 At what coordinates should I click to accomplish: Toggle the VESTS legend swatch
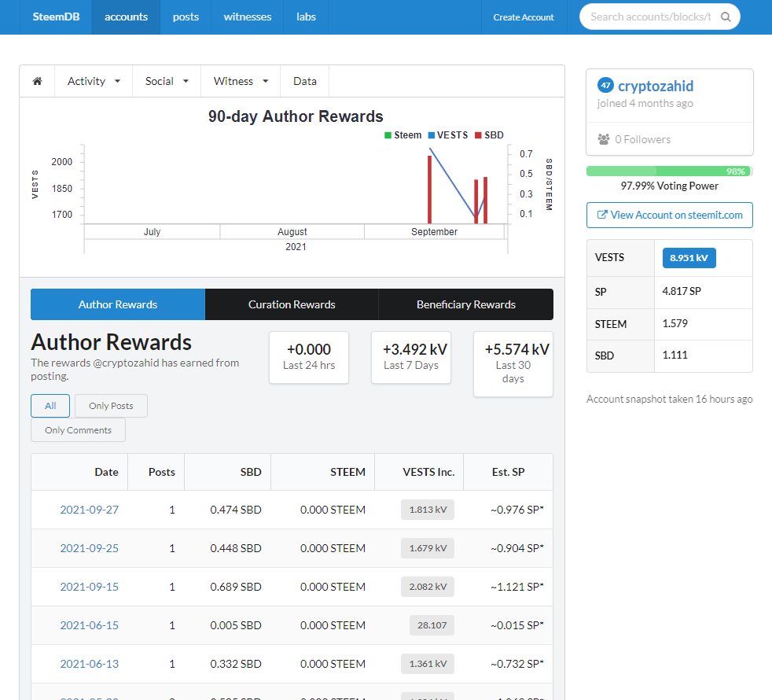pyautogui.click(x=432, y=135)
